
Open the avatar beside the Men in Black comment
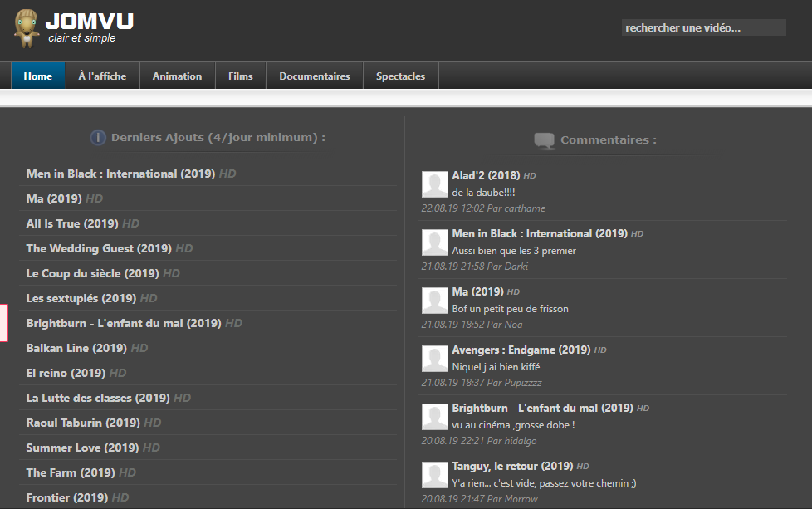[434, 242]
